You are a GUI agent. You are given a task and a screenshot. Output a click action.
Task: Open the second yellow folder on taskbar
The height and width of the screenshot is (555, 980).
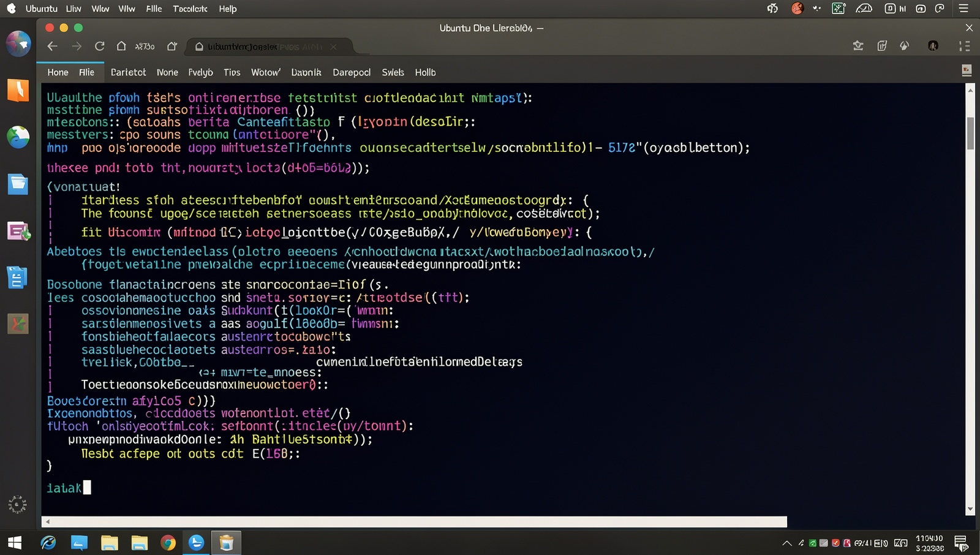[140, 543]
